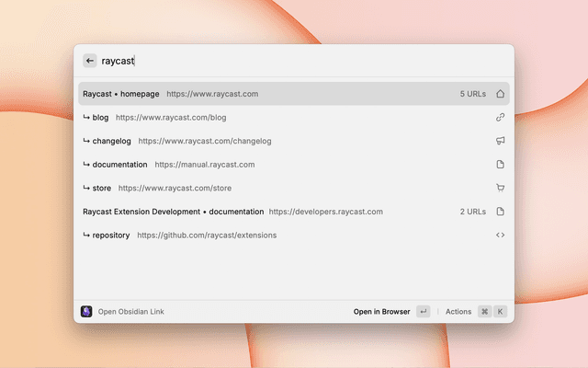This screenshot has height=368, width=588.
Task: Open the changelog list item
Action: [x=181, y=142]
